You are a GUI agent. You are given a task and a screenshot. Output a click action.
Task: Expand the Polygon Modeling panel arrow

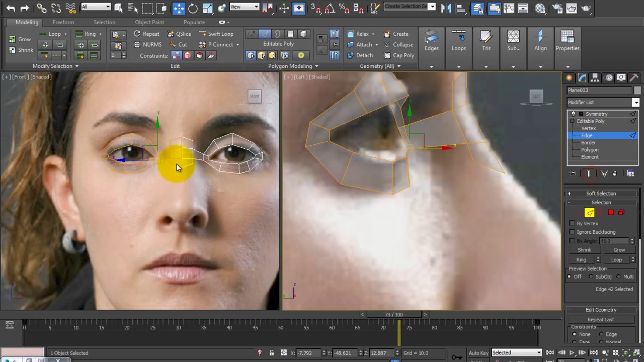[x=316, y=66]
